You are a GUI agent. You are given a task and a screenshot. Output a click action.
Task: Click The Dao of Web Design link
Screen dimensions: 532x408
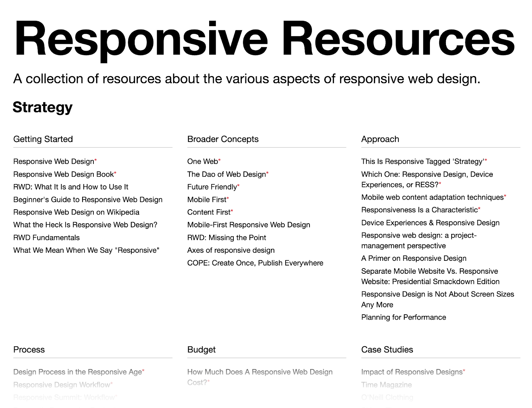pyautogui.click(x=227, y=174)
